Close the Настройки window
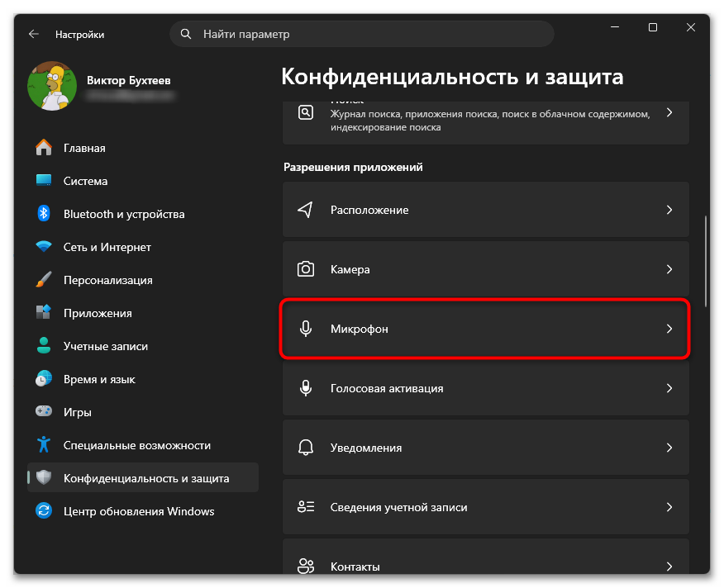 691,27
